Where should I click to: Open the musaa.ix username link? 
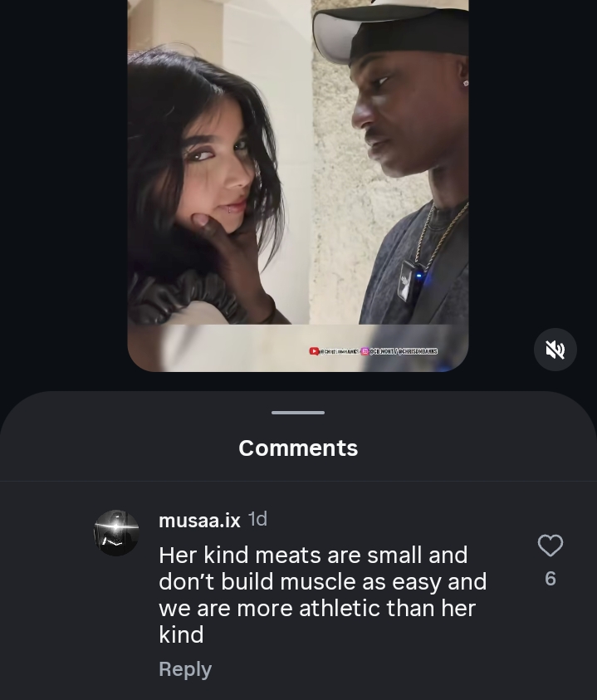[x=199, y=521]
